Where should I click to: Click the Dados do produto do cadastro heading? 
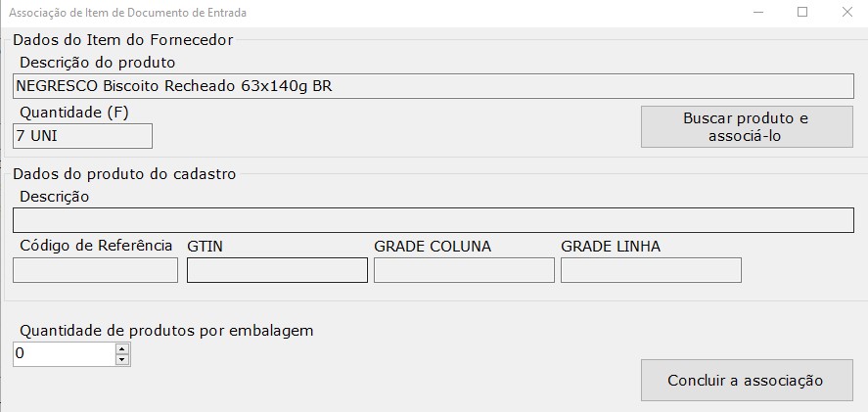124,174
